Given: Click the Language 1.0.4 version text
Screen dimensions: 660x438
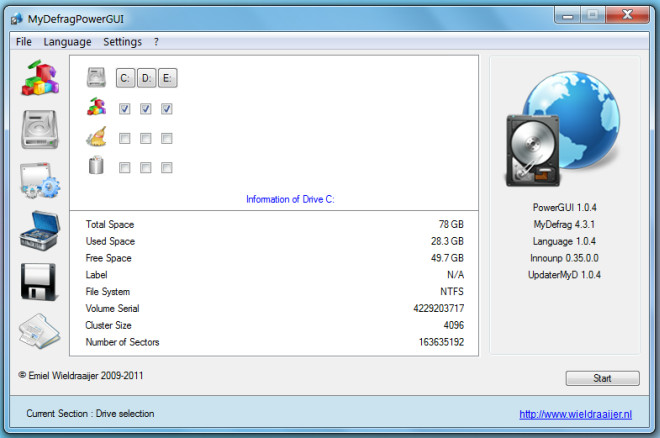Looking at the screenshot, I should (564, 241).
